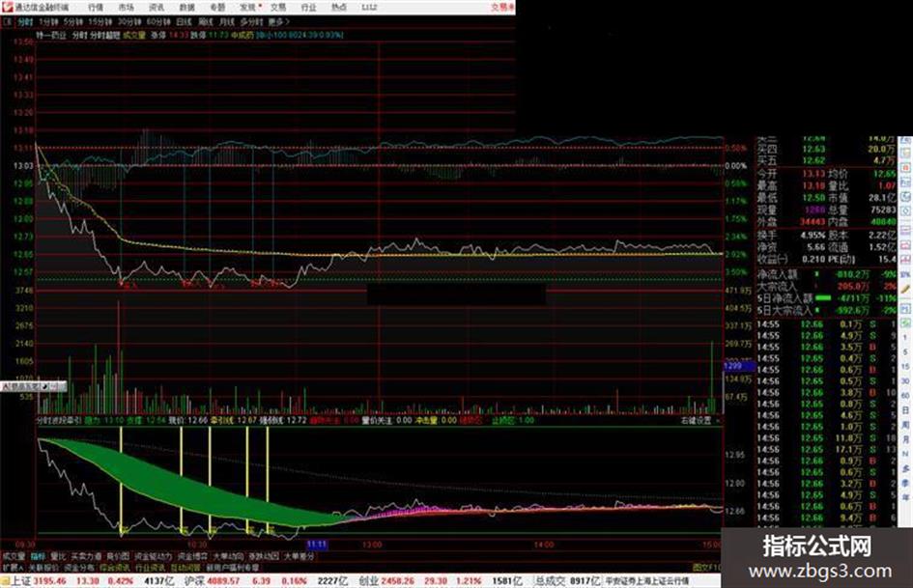Select the 指标 bottom tab
The height and width of the screenshot is (588, 913).
[38, 556]
